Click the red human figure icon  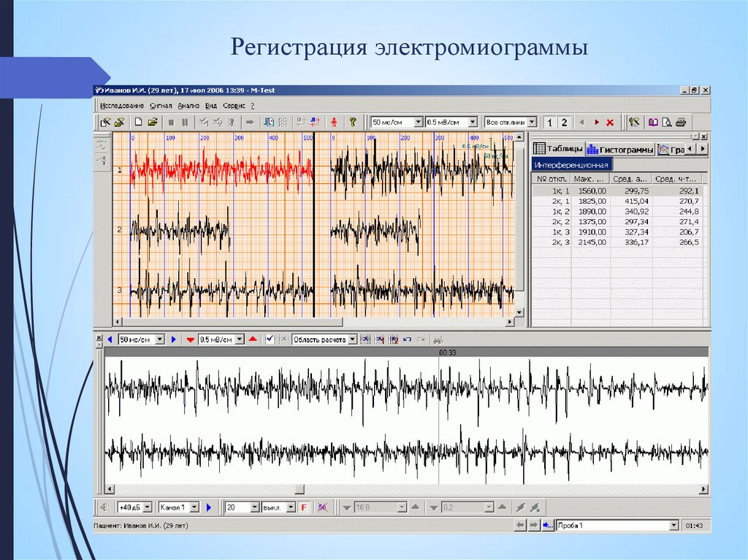[334, 123]
